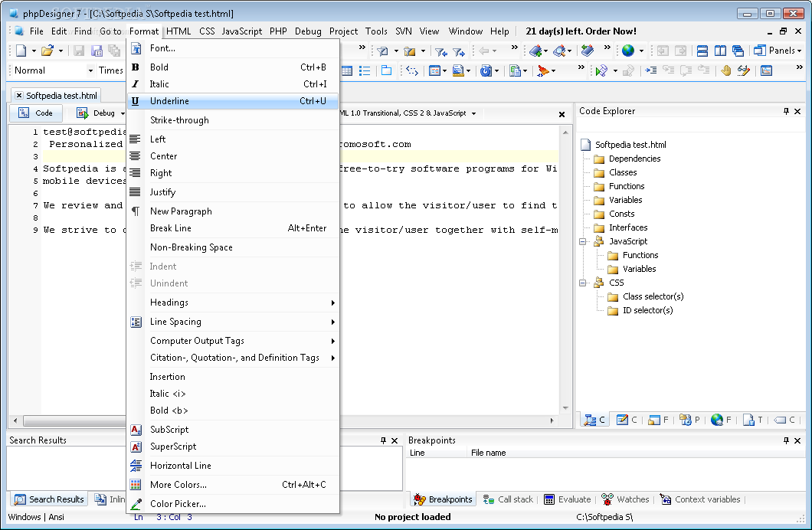The height and width of the screenshot is (530, 812).
Task: Choose Italic Ctrl+I menu entry
Action: tap(233, 83)
